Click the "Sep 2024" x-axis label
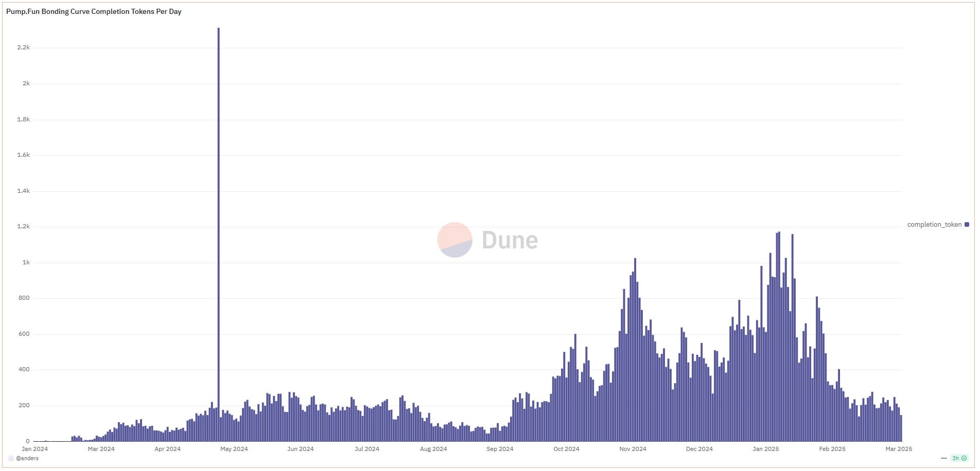Viewport: 980px width, 471px height. pyautogui.click(x=500, y=449)
